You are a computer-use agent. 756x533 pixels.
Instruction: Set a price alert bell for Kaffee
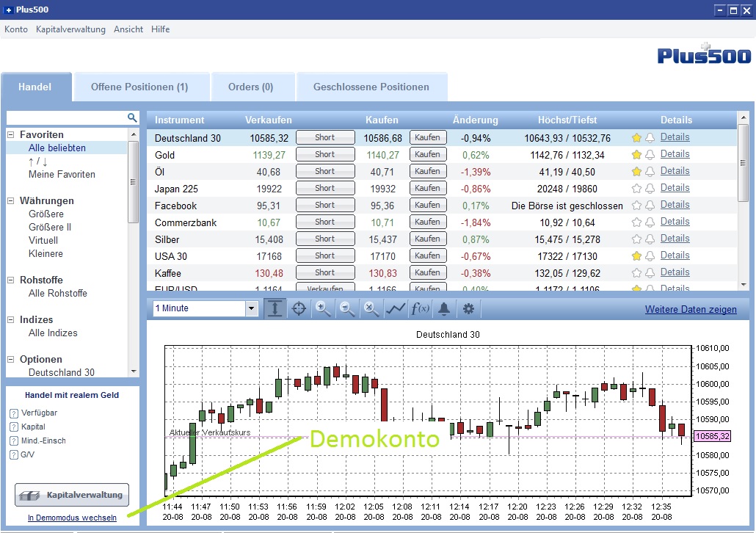650,273
